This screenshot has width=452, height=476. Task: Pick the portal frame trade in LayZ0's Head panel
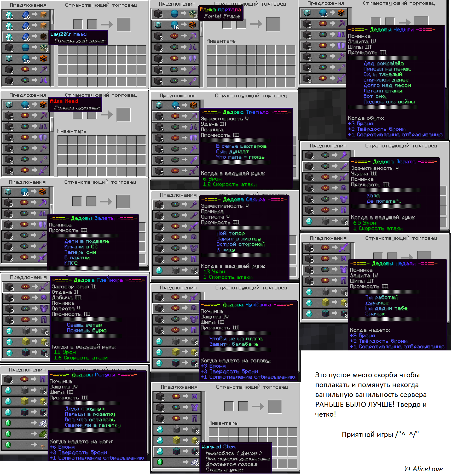pos(26,48)
